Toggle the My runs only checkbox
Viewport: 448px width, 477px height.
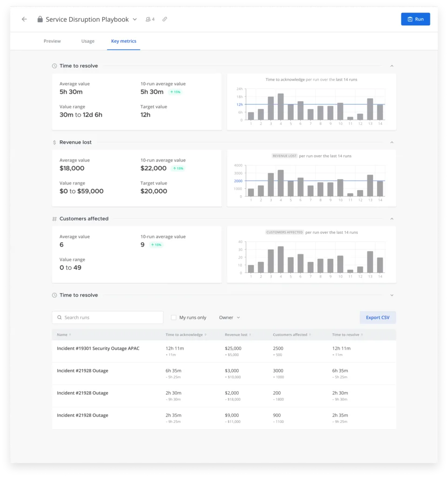(x=173, y=317)
